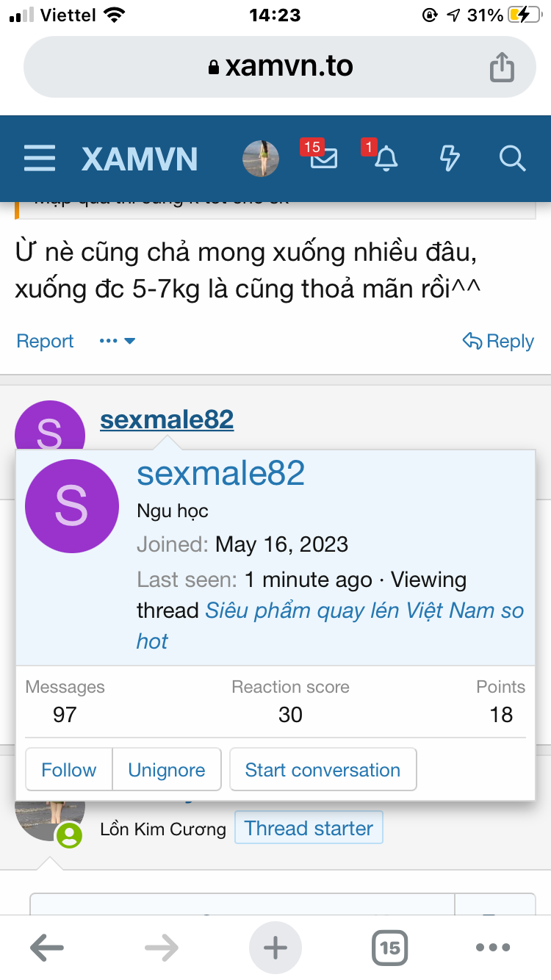Tap the Safari share icon
The width and height of the screenshot is (551, 980).
click(502, 68)
